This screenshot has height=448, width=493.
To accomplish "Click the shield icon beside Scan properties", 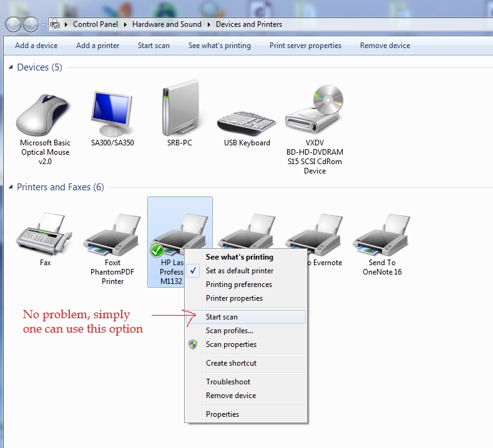I will (x=193, y=344).
